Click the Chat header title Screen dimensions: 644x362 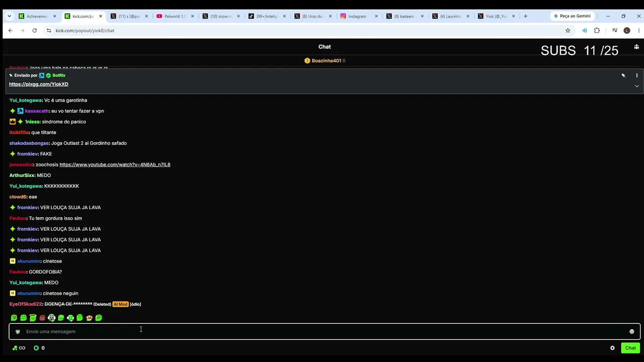click(x=325, y=47)
